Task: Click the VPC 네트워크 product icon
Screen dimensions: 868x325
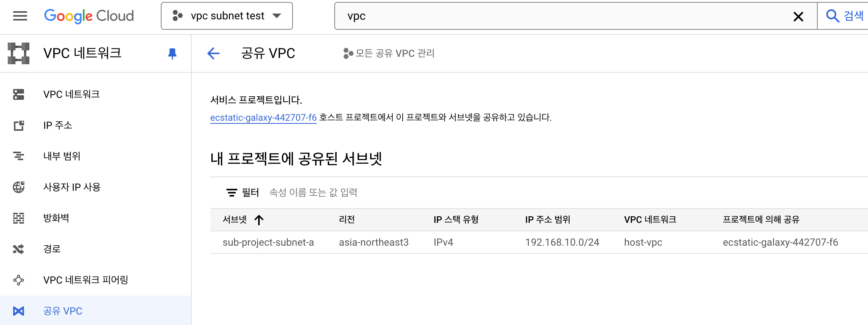Action: point(19,53)
